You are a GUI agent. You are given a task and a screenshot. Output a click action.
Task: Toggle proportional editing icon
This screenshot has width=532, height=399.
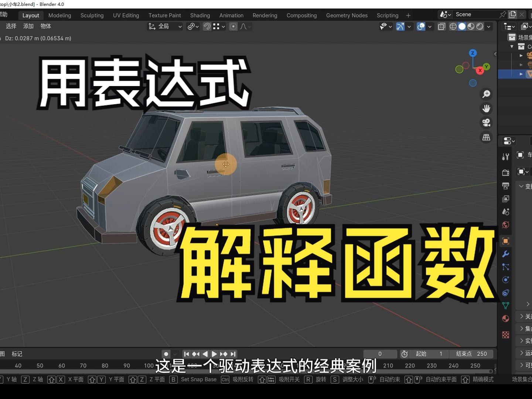233,26
